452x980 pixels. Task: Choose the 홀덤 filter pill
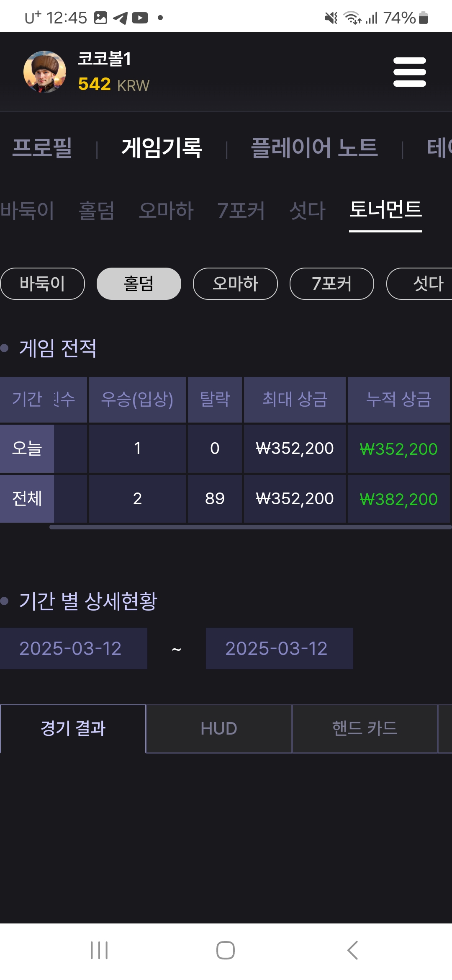139,284
